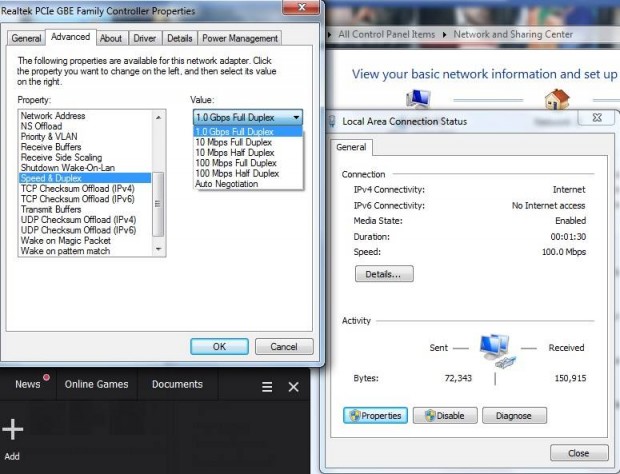Choose 1.0 Gbps Full Duplex from the list
620x474 pixels.
[248, 132]
